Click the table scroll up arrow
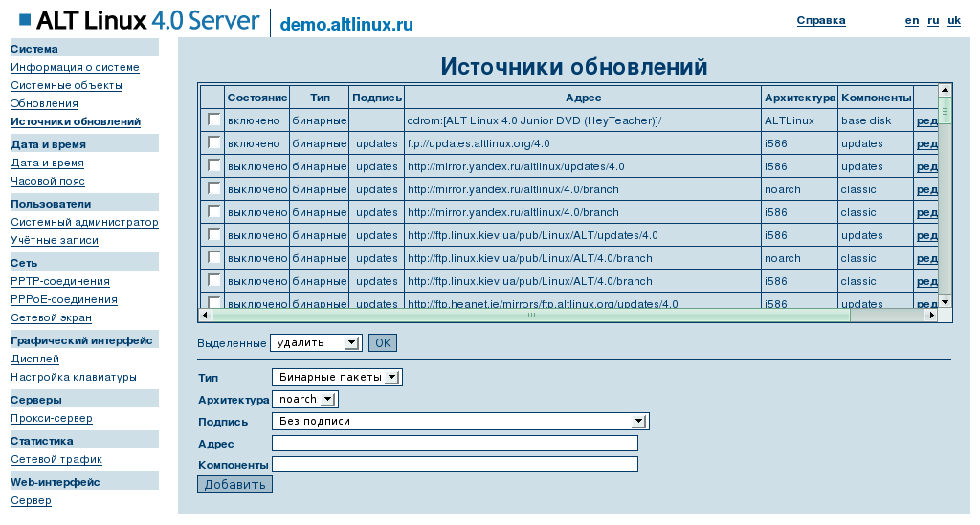Image resolution: width=980 pixels, height=525 pixels. tap(945, 91)
